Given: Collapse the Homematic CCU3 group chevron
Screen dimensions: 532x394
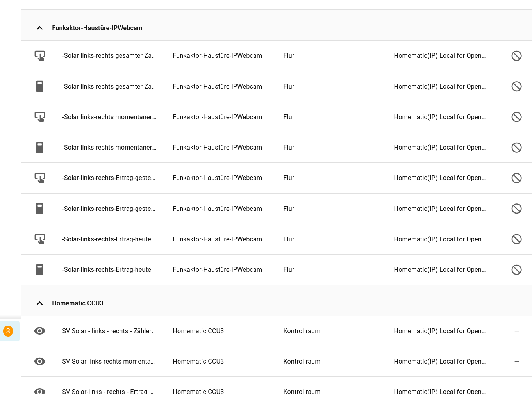Looking at the screenshot, I should [39, 303].
